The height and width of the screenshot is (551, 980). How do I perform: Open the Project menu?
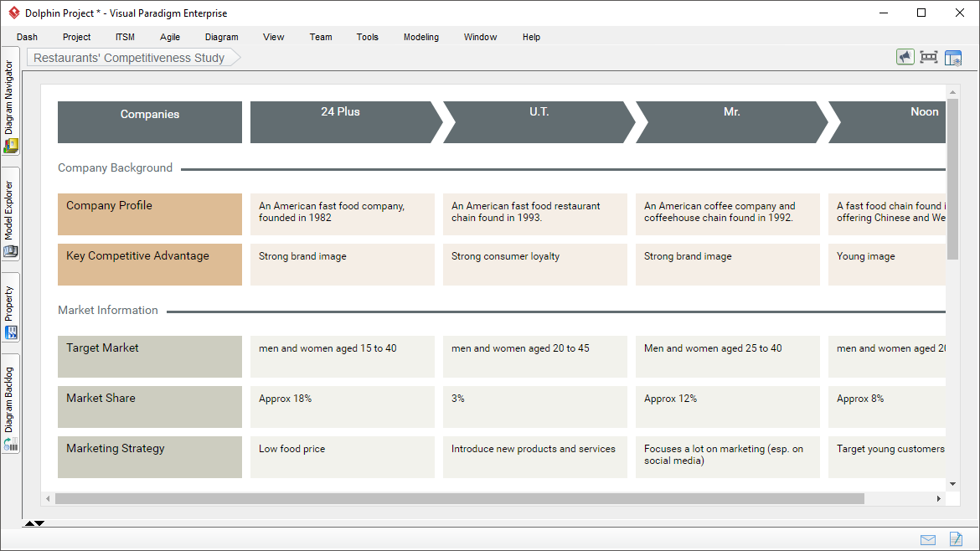click(76, 37)
